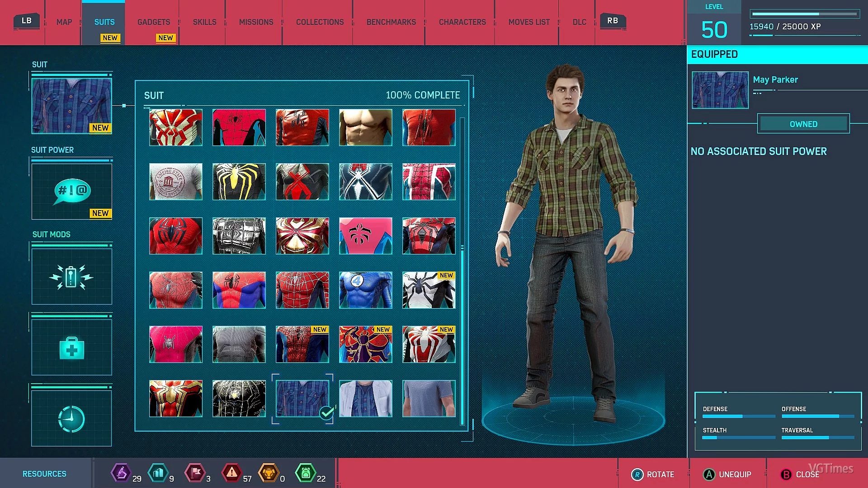Pick the black and gold webbed suit
This screenshot has height=488, width=868.
coord(239,399)
